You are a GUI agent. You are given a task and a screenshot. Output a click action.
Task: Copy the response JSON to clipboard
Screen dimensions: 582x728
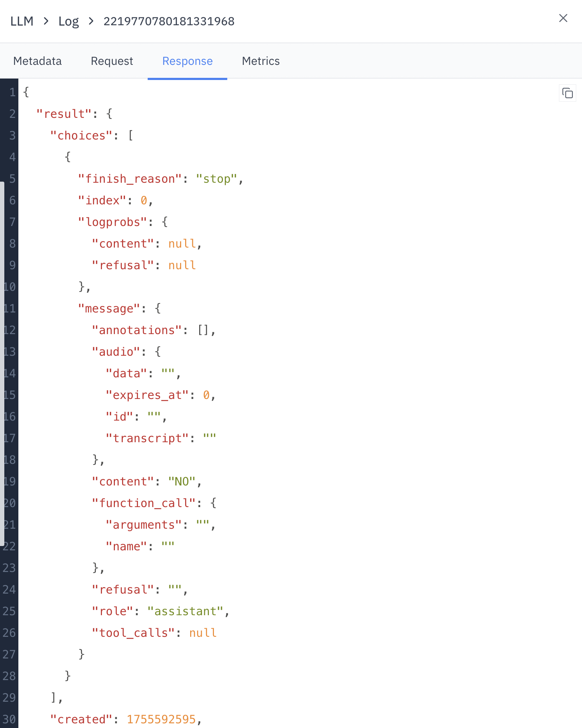pyautogui.click(x=567, y=93)
